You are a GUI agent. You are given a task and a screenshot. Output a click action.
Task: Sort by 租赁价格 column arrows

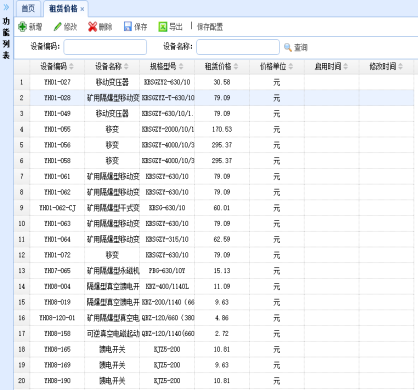pyautogui.click(x=236, y=66)
